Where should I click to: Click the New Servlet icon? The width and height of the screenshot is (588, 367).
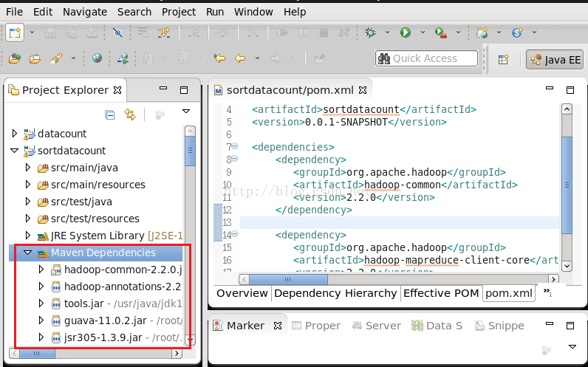[x=517, y=32]
